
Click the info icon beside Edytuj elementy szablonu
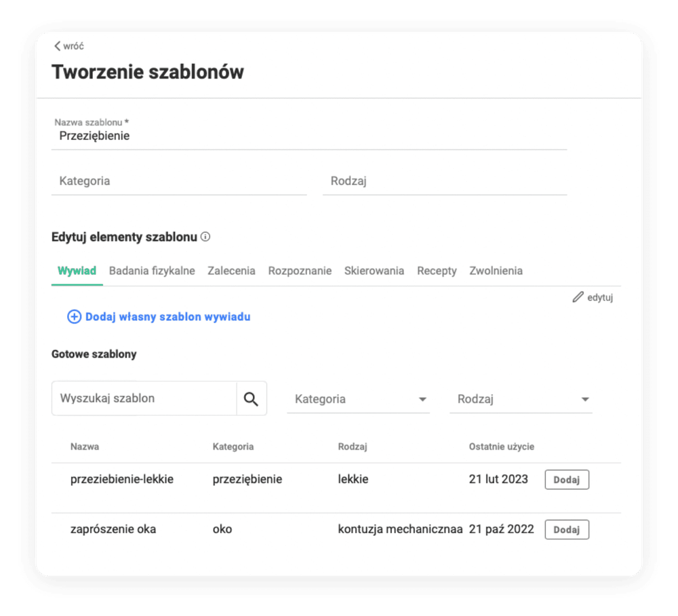pyautogui.click(x=205, y=237)
